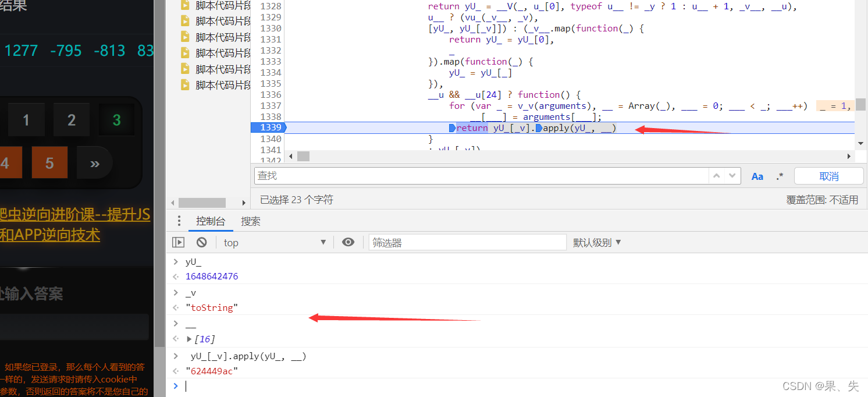
Task: Select the last 脚本代码片段 file
Action: (x=216, y=85)
